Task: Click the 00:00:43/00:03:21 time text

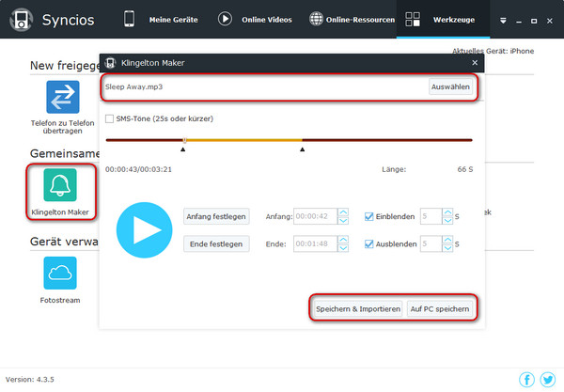Action: (x=138, y=169)
